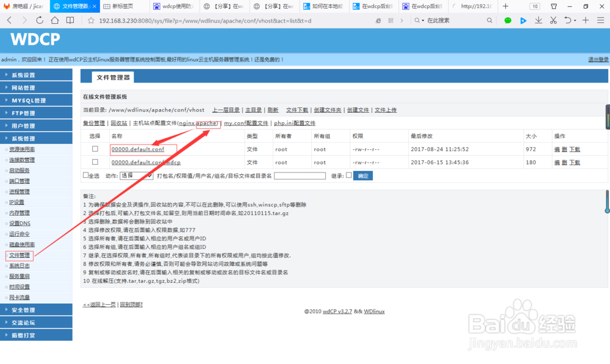Tick checkbox for 00000.default.conf.wdcp row
The image size is (610, 364).
pyautogui.click(x=95, y=162)
